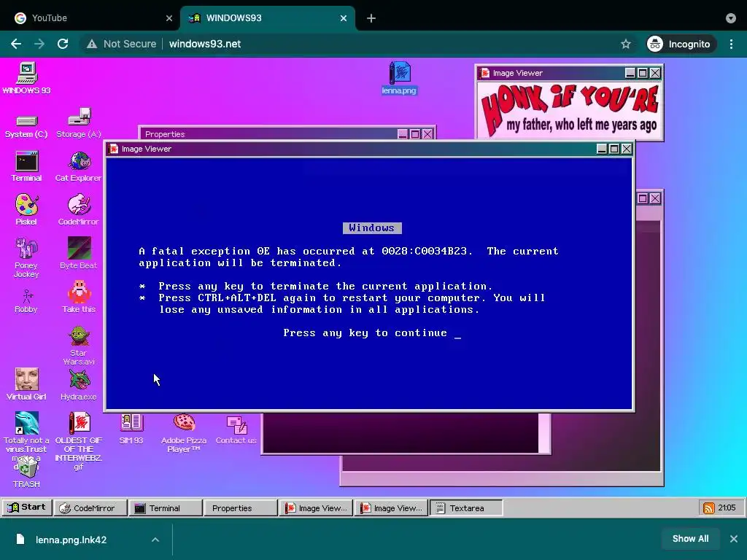Go back in browser history

(x=16, y=44)
